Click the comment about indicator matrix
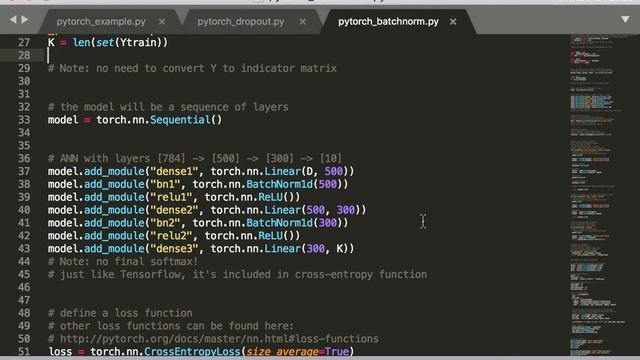 click(192, 68)
